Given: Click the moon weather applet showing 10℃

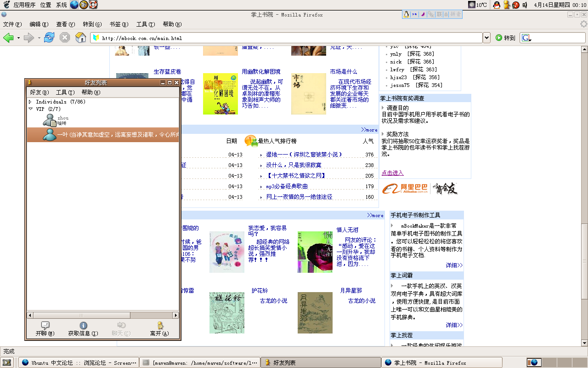Looking at the screenshot, I should (x=478, y=5).
